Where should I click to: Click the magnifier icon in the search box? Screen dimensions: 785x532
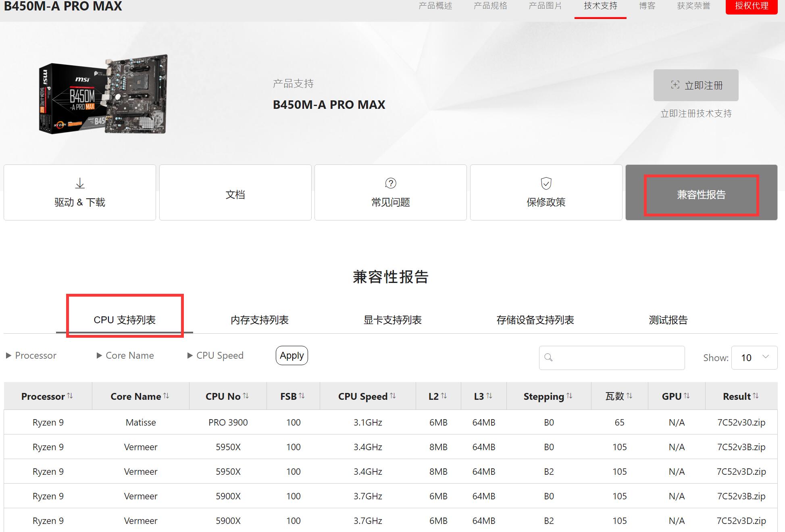pos(548,357)
